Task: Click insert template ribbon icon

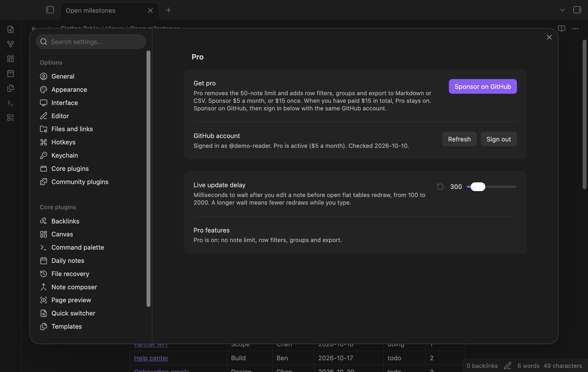Action: [x=10, y=88]
